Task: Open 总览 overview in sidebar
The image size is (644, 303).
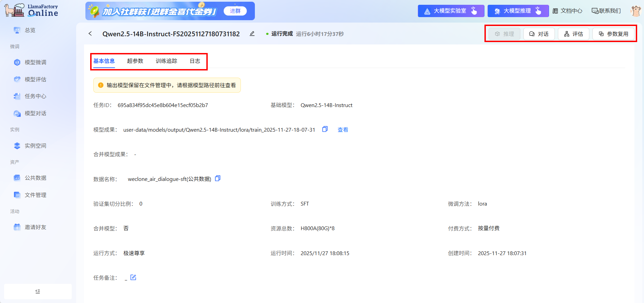Action: [30, 30]
